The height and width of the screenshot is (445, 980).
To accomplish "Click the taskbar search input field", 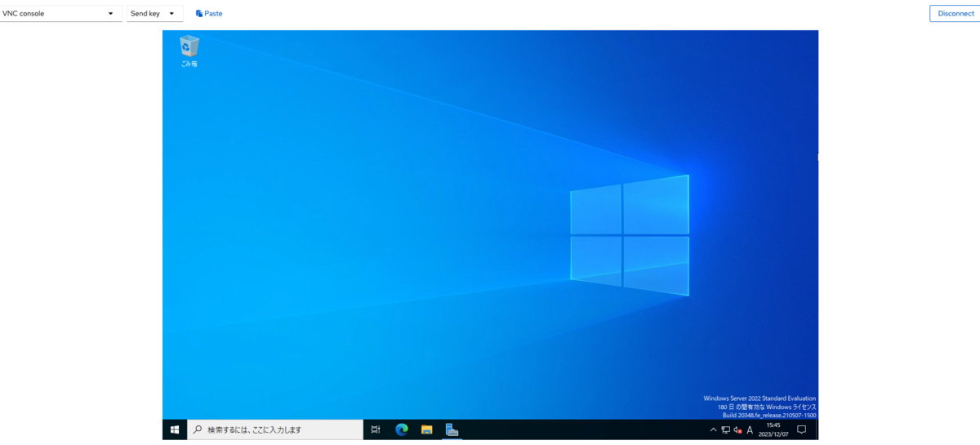I will pos(275,429).
